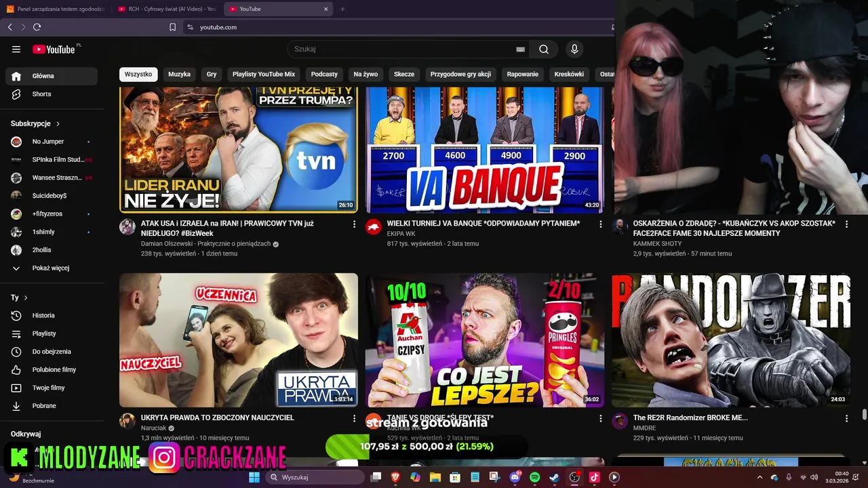Open options menu for RE2R Randomizer video

846,418
